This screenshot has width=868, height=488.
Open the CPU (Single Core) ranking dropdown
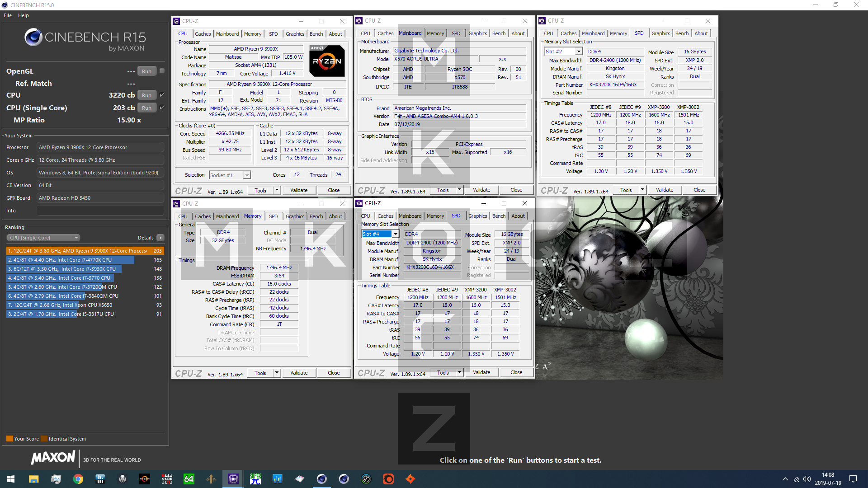43,238
